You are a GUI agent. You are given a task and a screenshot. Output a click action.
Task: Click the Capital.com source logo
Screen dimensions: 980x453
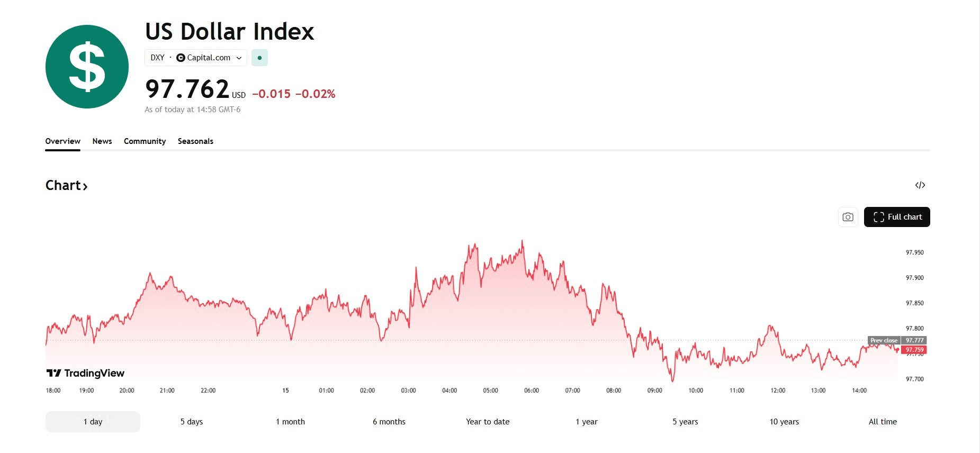coord(181,58)
